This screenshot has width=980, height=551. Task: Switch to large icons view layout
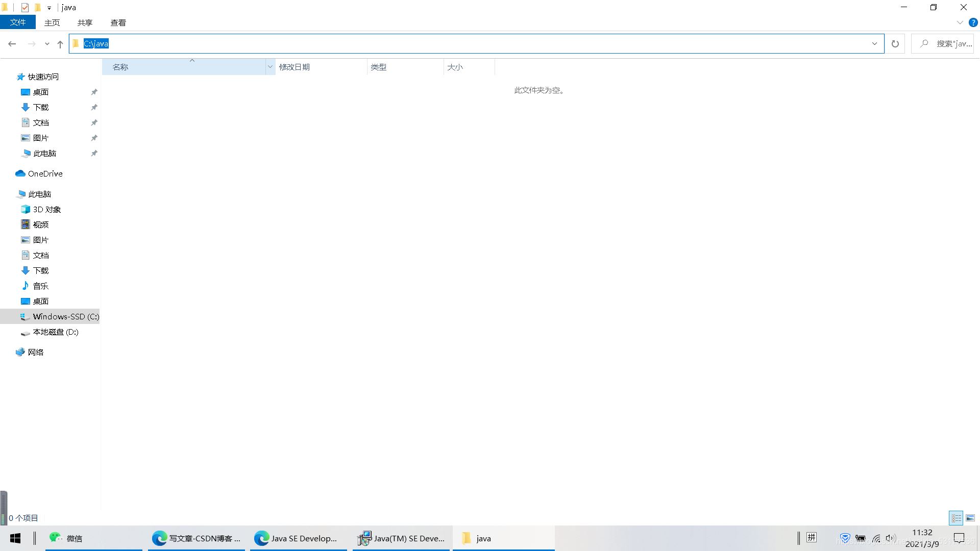click(970, 518)
